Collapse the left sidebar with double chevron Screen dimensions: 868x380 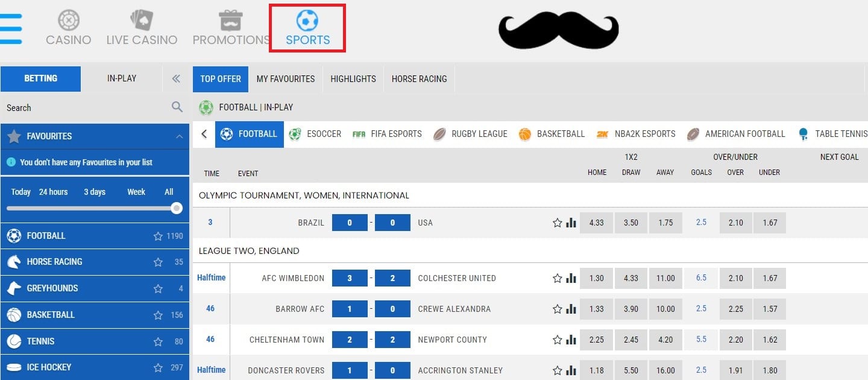176,78
